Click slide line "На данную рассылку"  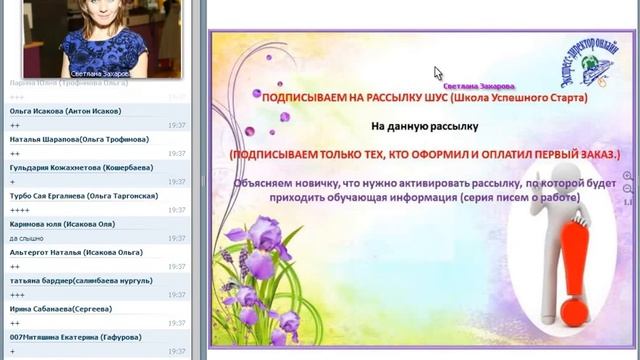click(424, 127)
